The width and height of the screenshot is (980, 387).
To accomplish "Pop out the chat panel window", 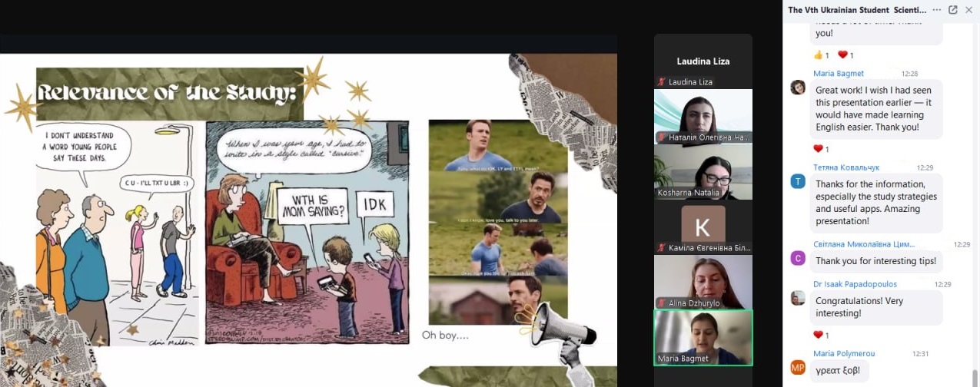I will (953, 10).
